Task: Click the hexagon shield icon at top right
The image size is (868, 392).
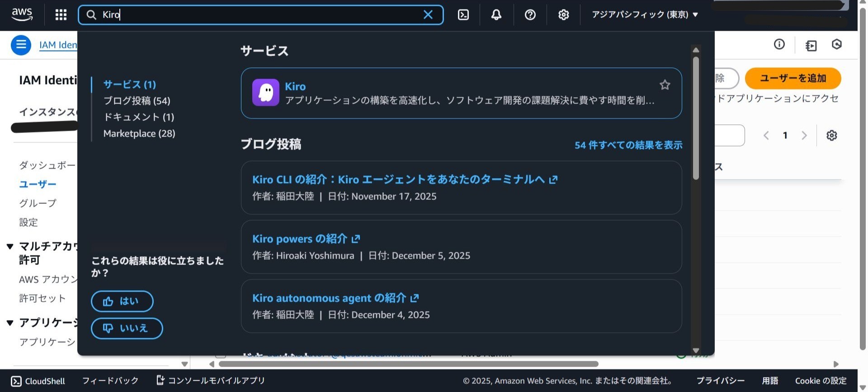Action: click(x=836, y=44)
